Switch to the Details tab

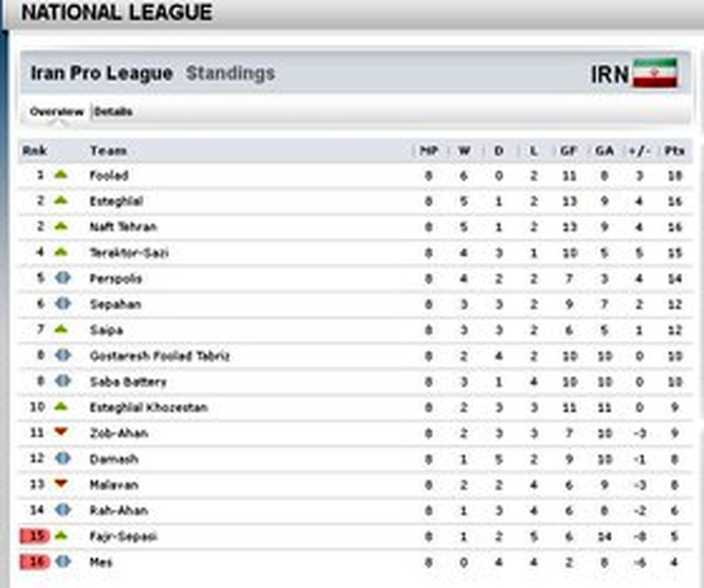point(113,111)
